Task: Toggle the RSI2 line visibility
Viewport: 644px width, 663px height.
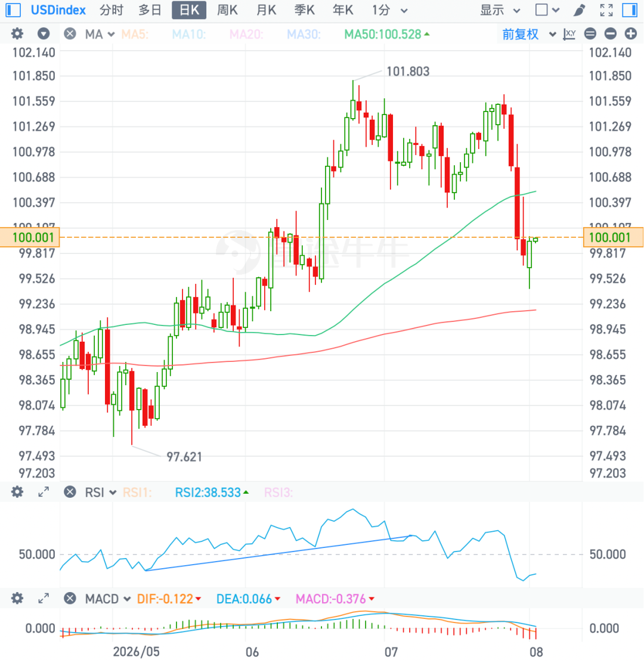Action: 212,492
